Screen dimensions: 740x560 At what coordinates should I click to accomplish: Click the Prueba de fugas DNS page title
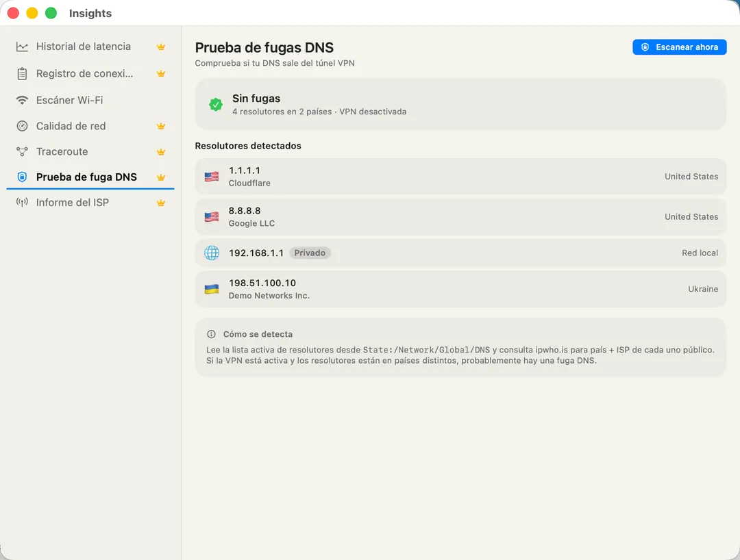point(264,48)
